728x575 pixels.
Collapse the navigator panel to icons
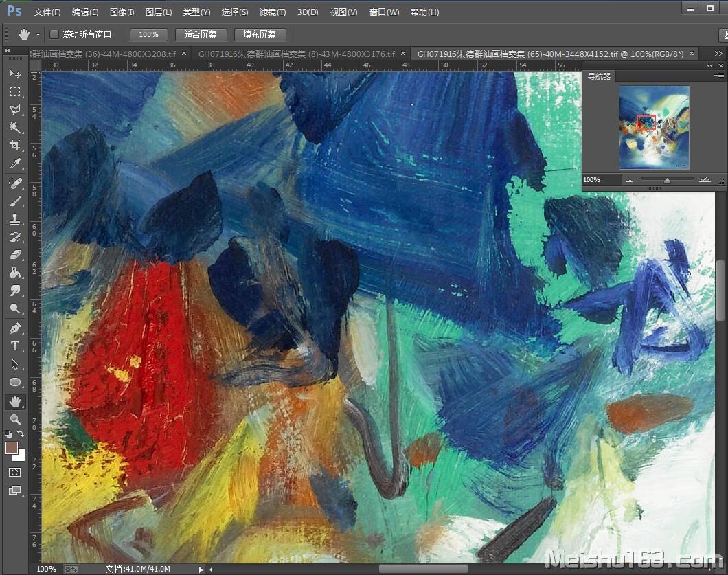click(x=710, y=65)
